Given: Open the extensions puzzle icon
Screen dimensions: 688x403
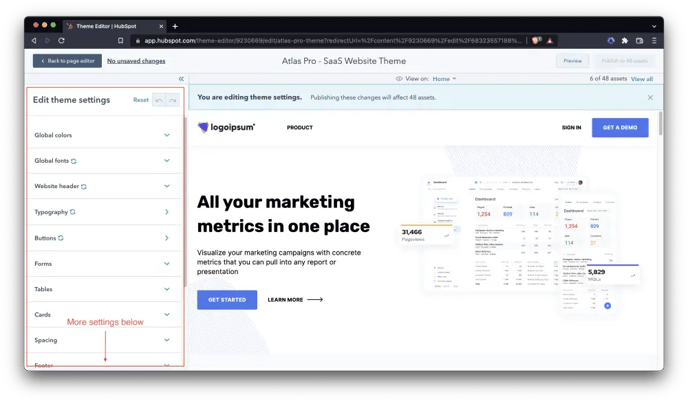Looking at the screenshot, I should coord(625,40).
